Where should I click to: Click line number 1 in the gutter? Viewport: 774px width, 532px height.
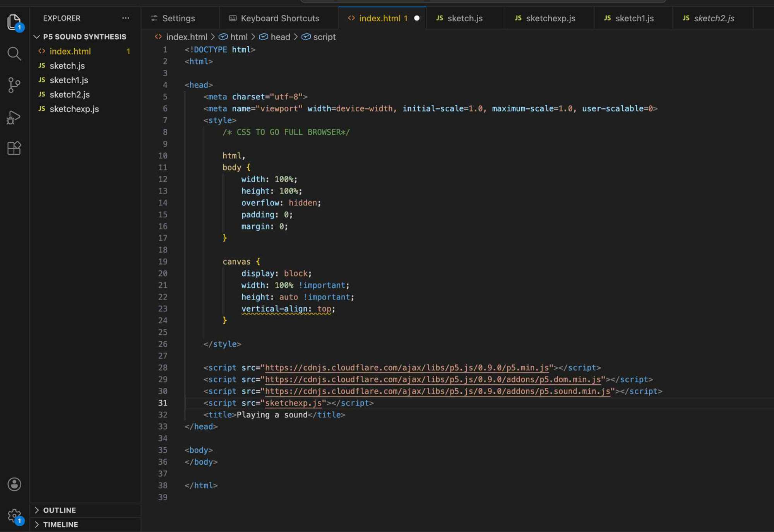165,50
